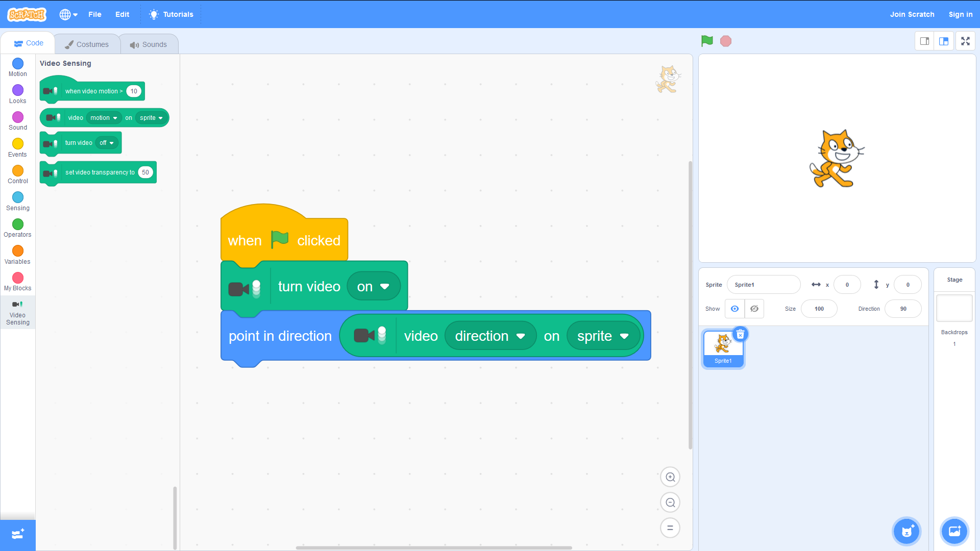Open the Tutorials menu
This screenshot has width=980, height=551.
tap(170, 14)
